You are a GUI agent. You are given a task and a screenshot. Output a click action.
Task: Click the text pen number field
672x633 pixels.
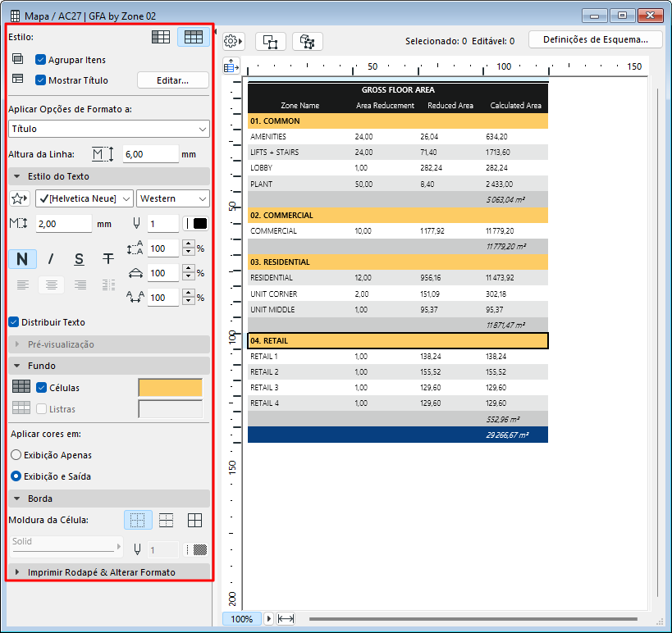pos(162,224)
